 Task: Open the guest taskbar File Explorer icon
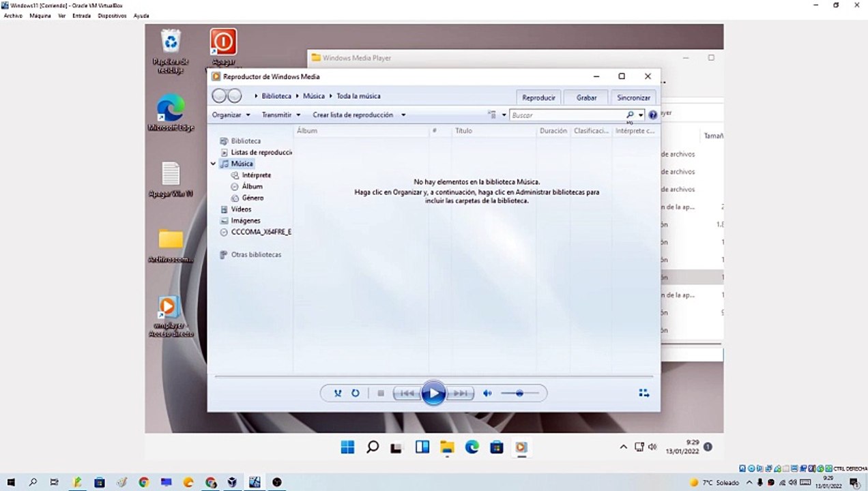447,447
